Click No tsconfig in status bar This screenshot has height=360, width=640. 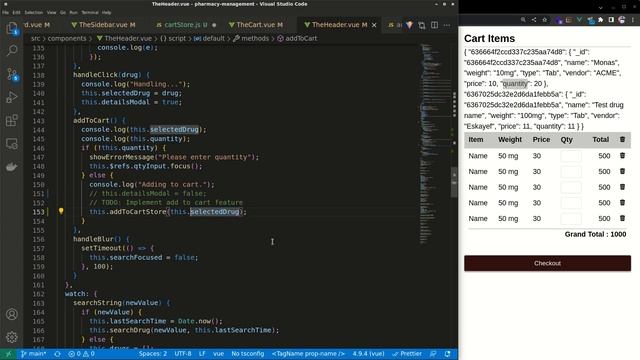(x=248, y=354)
